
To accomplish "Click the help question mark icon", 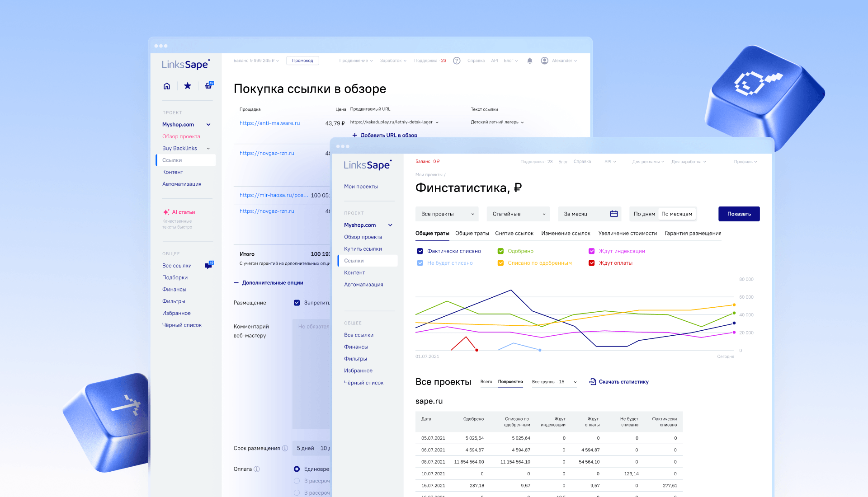I will point(457,61).
